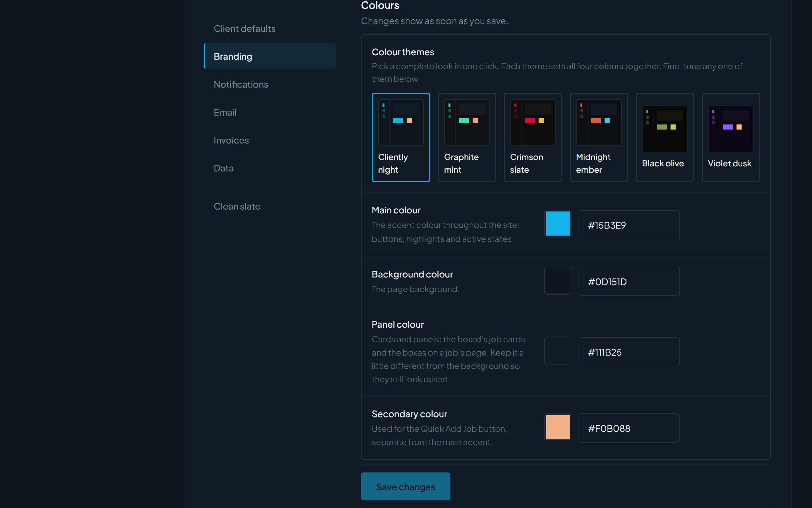
Task: Open the Main colour blue swatch picker
Action: pyautogui.click(x=558, y=224)
